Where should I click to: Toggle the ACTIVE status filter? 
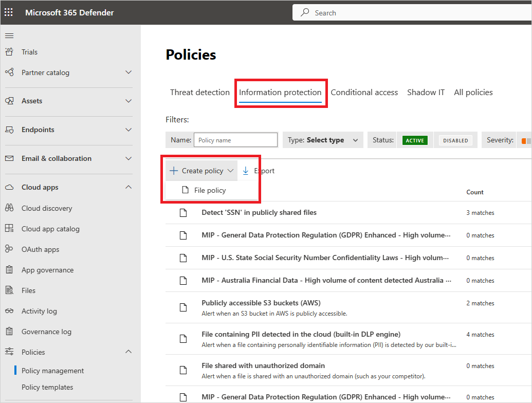[415, 140]
